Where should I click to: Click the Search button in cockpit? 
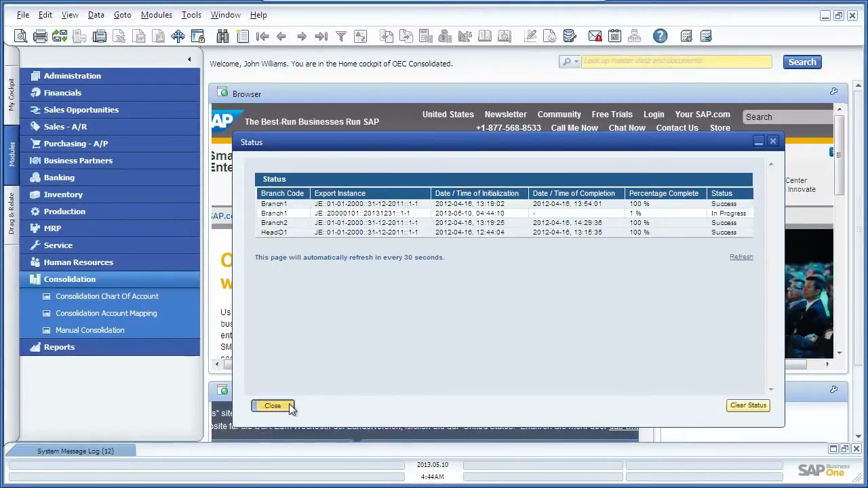coord(802,62)
